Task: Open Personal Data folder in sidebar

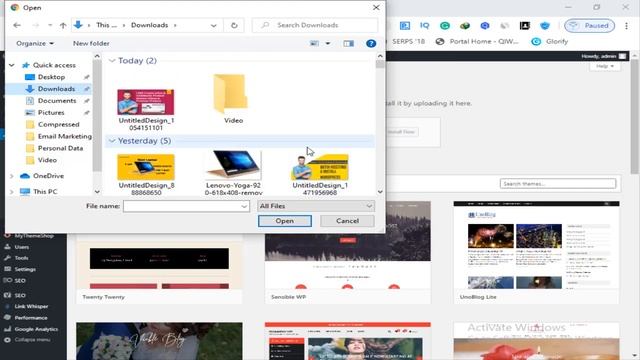Action: click(60, 148)
